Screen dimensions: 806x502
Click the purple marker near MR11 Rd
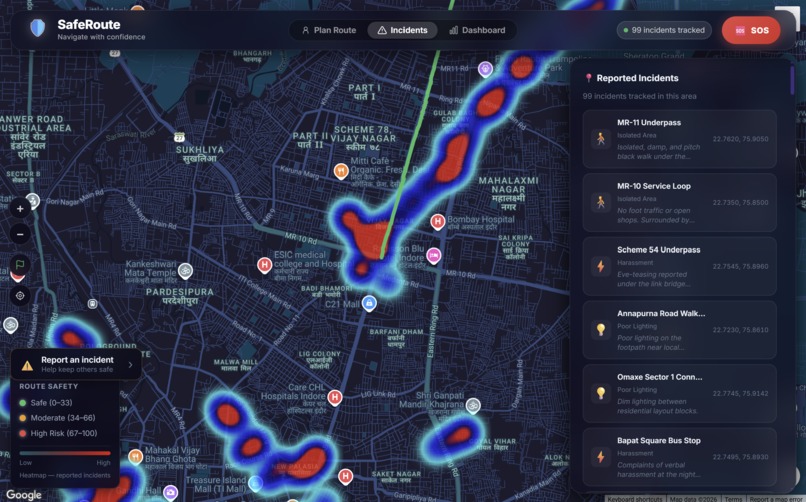(x=485, y=69)
